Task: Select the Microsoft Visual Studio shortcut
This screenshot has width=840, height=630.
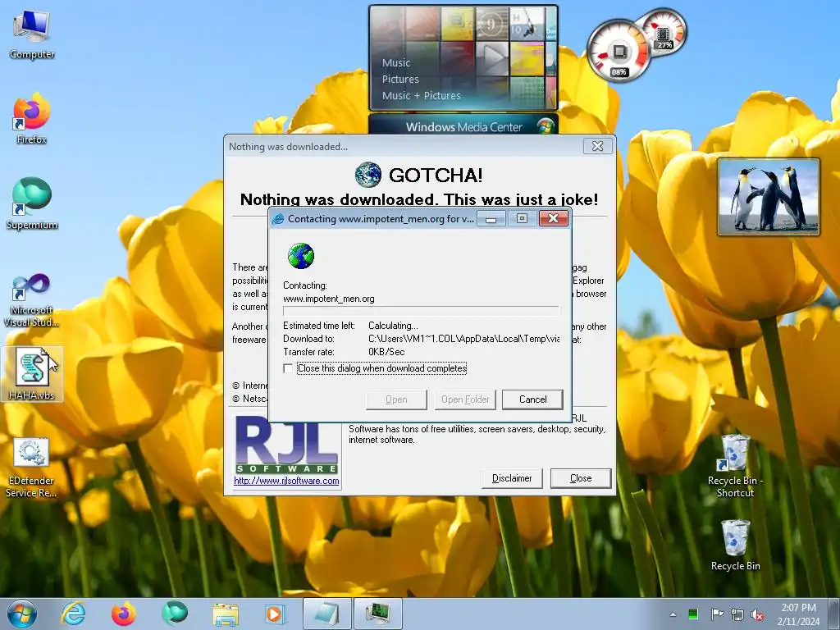Action: (32, 300)
